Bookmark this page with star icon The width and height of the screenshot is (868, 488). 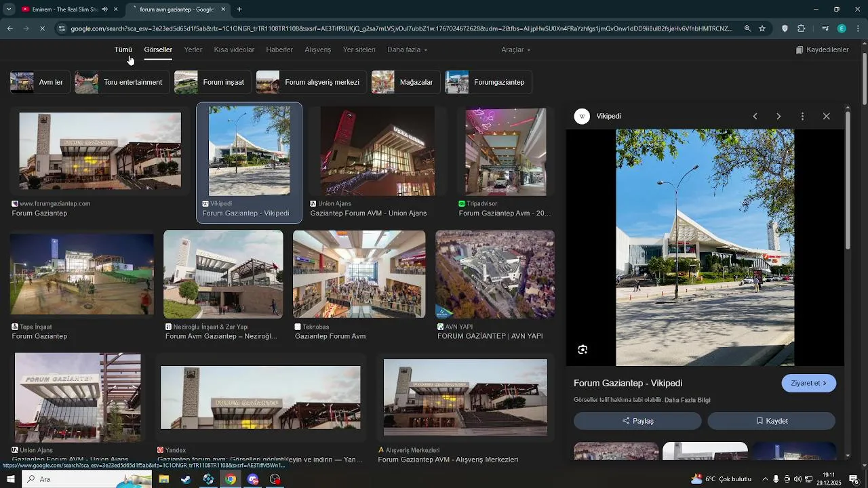coord(762,28)
